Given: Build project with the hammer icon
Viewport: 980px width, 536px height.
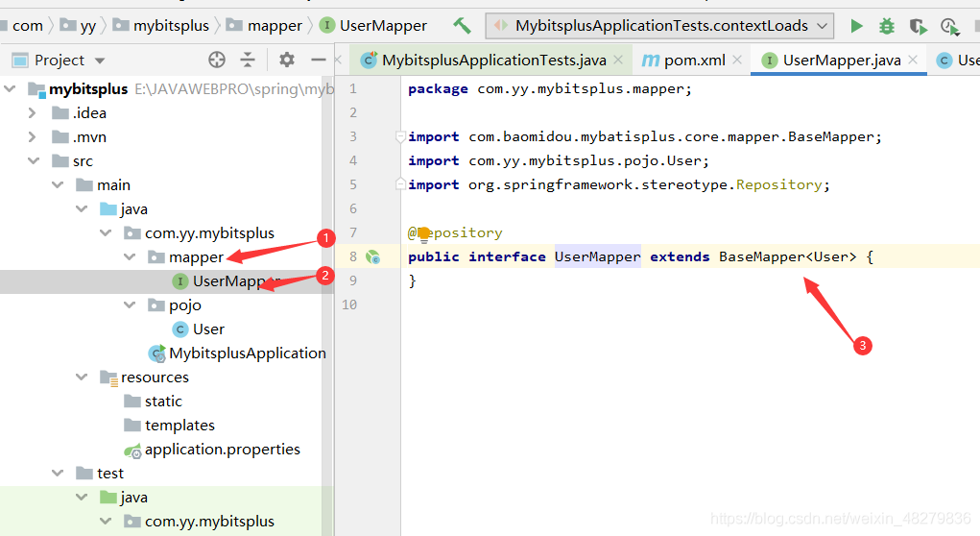Looking at the screenshot, I should pyautogui.click(x=462, y=26).
